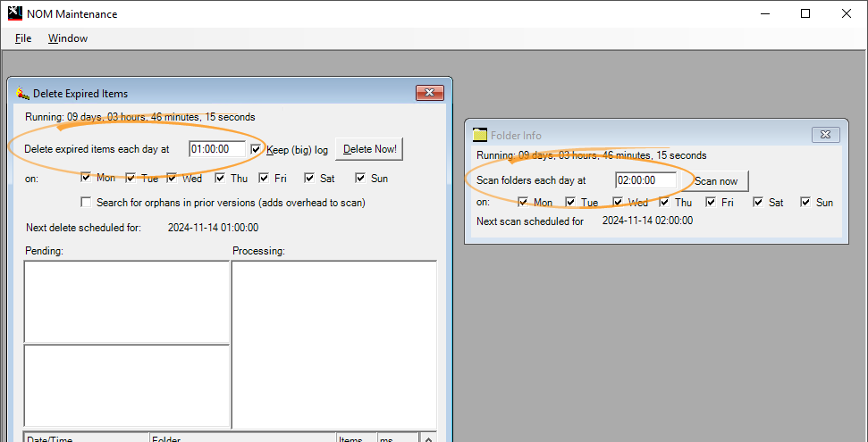Open the Window menu
The height and width of the screenshot is (442, 868).
click(x=68, y=38)
